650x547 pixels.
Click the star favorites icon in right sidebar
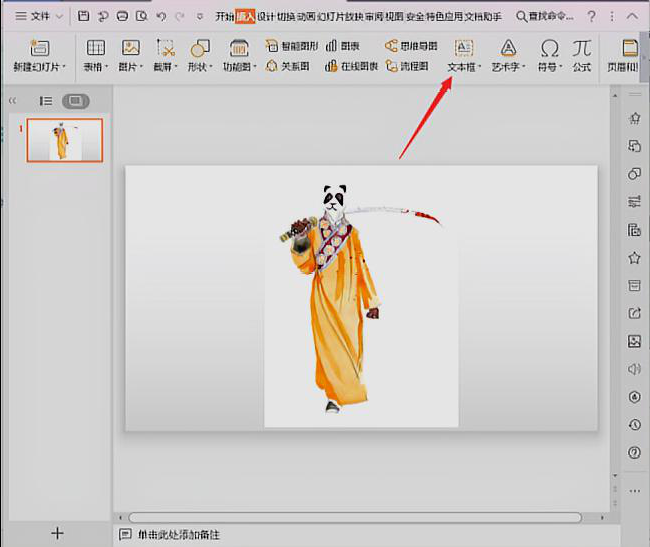(634, 258)
